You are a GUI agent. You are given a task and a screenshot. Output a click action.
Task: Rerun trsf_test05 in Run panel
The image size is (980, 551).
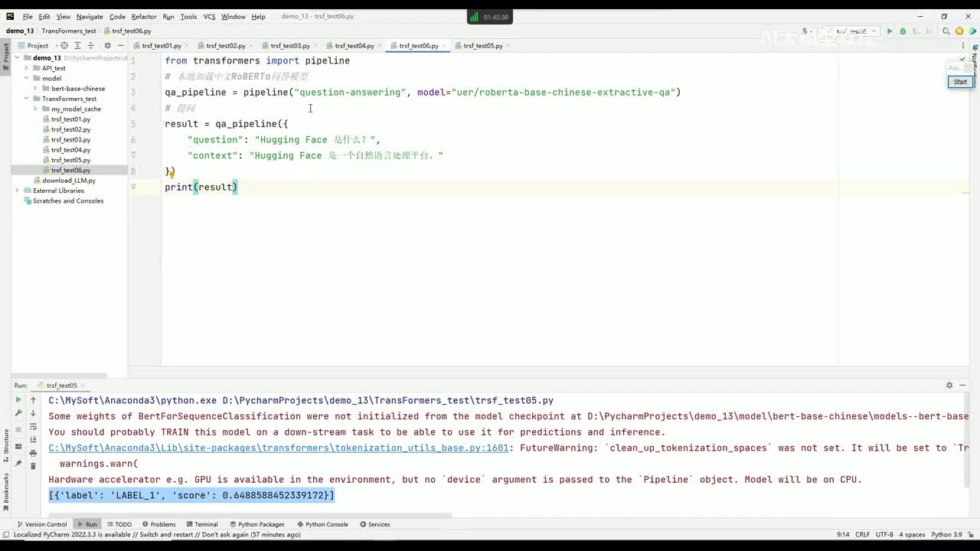18,400
